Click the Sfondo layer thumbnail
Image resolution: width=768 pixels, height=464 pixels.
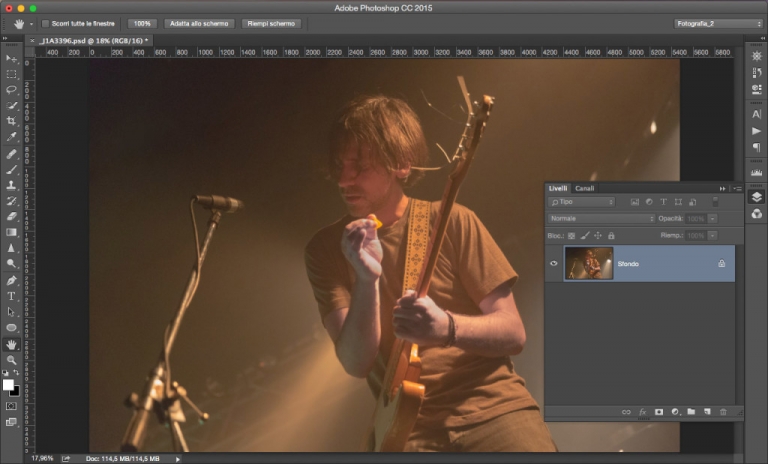click(x=589, y=264)
